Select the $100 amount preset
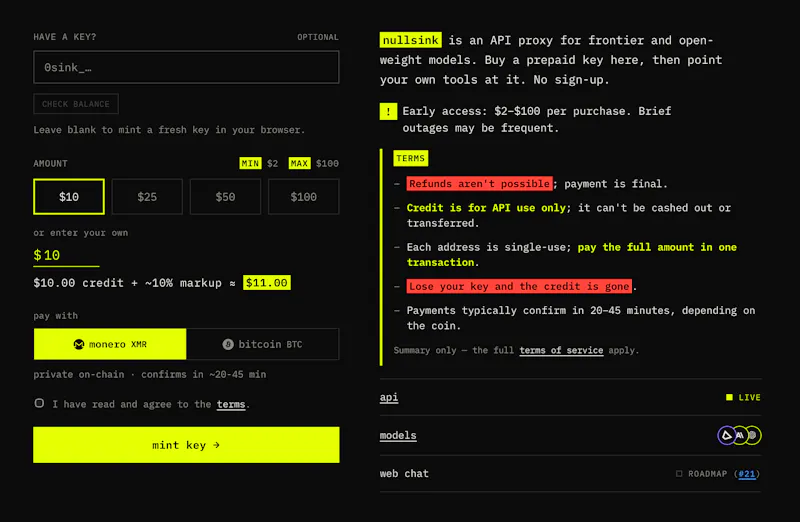800x522 pixels. click(x=304, y=196)
